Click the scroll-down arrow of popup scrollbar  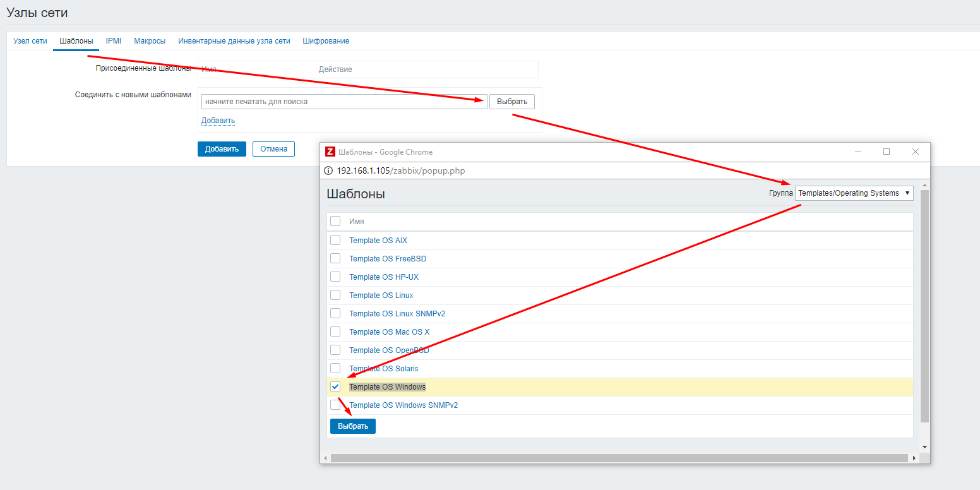point(924,446)
